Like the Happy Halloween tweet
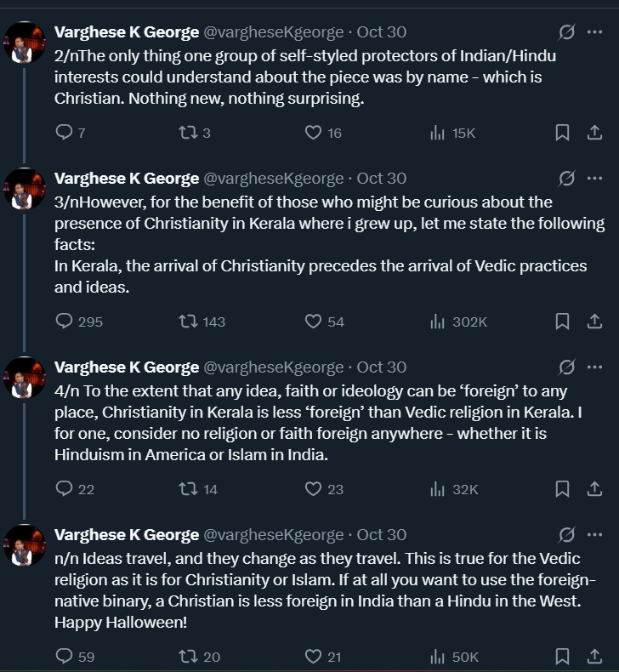 (x=313, y=657)
